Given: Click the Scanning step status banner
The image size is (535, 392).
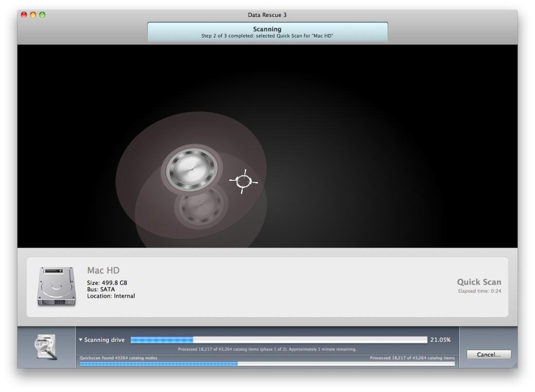Looking at the screenshot, I should click(x=267, y=32).
